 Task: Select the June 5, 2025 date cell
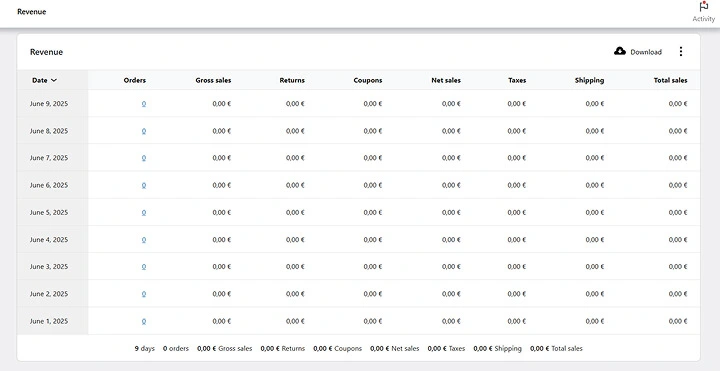click(x=52, y=212)
